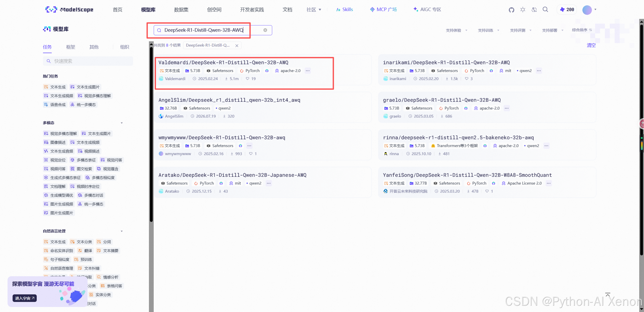The image size is (644, 312).
Task: Toggle the light/dark theme sun icon
Action: (523, 10)
